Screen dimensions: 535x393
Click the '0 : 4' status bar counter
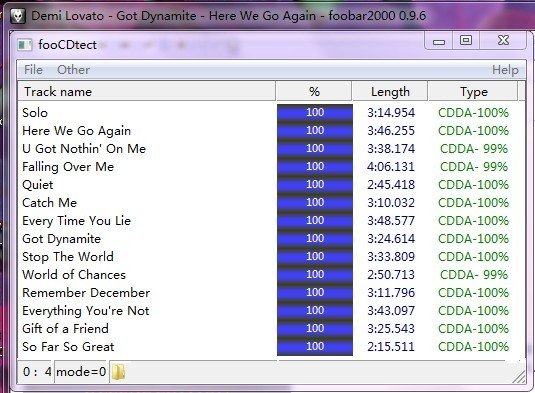(x=37, y=372)
